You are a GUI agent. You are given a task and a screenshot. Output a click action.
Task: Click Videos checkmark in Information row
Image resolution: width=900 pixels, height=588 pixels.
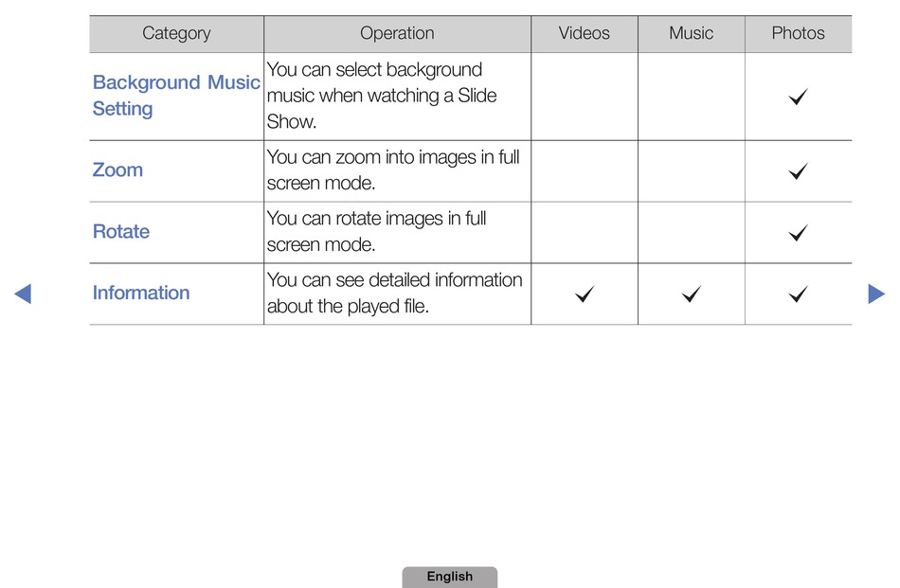click(x=585, y=294)
